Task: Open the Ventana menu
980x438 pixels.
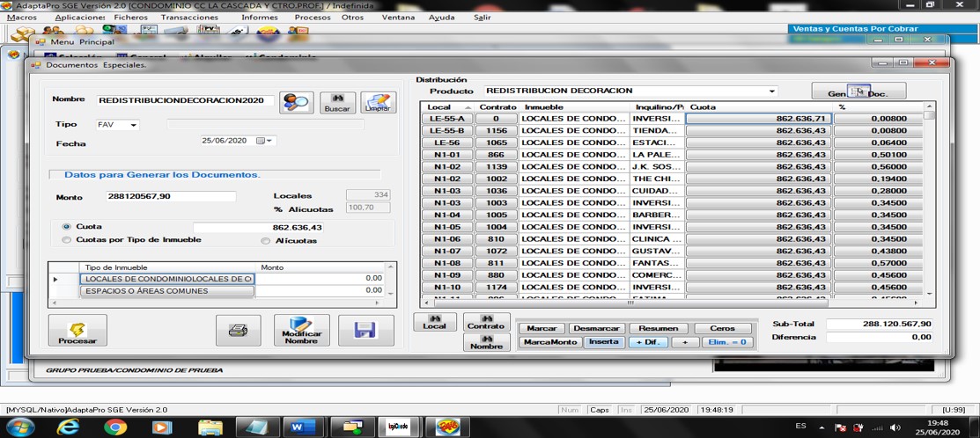Action: 398,18
